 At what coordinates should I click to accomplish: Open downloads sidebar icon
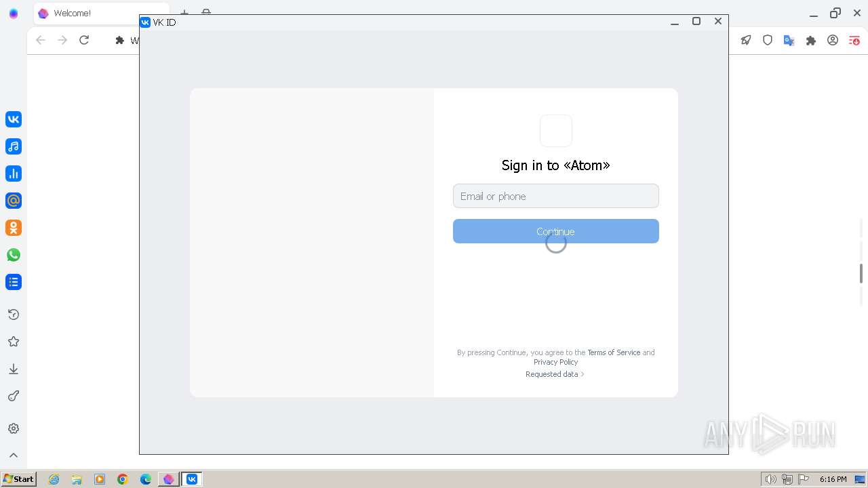(14, 369)
